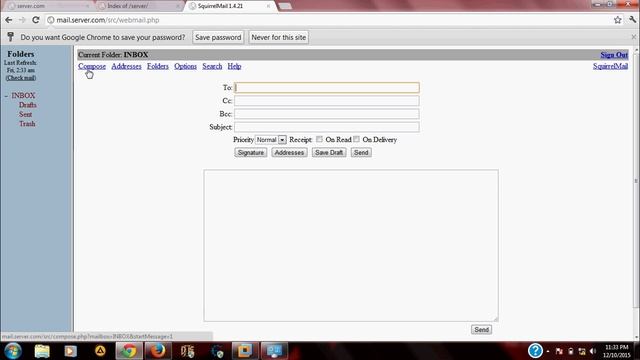Launch the media player taskbar icon

(71, 351)
